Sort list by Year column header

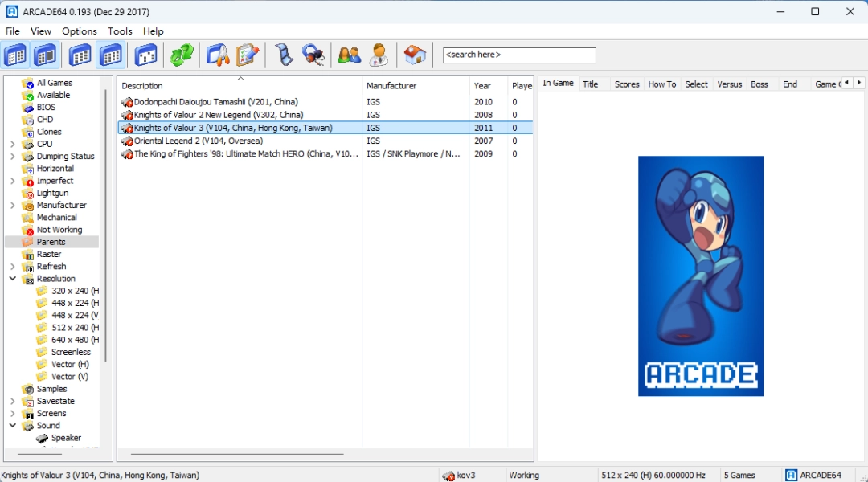(x=482, y=86)
